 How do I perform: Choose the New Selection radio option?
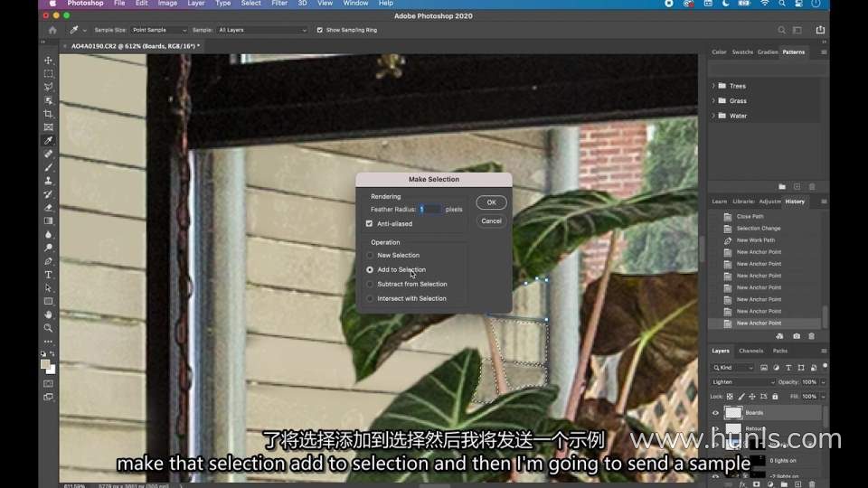tap(370, 255)
